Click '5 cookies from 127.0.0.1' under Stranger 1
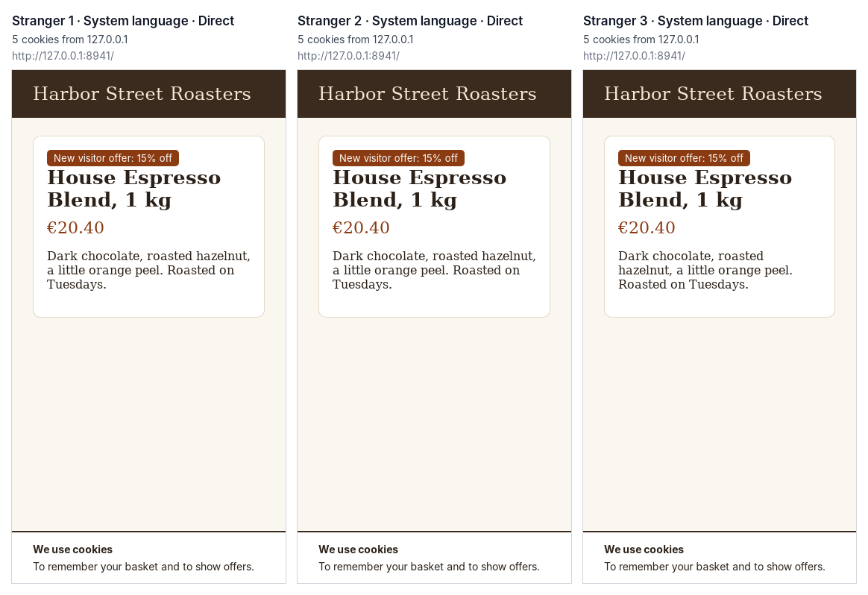The image size is (868, 595). point(70,40)
